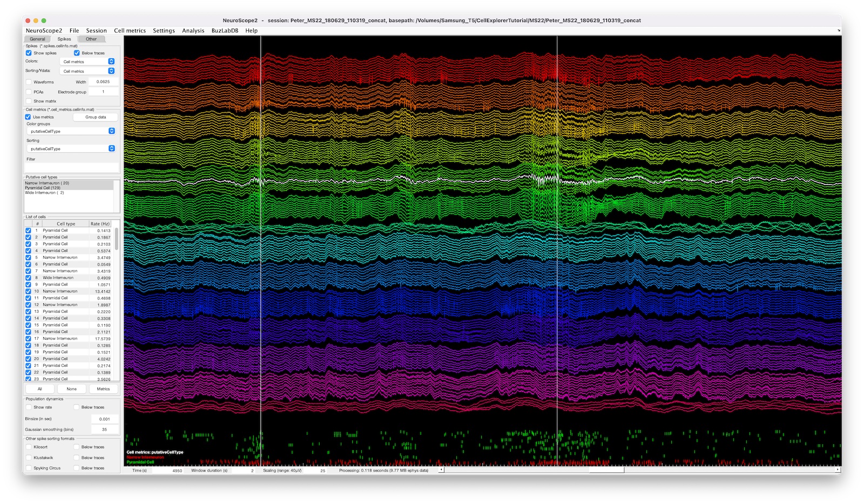Click the Processing time status text

[x=383, y=471]
